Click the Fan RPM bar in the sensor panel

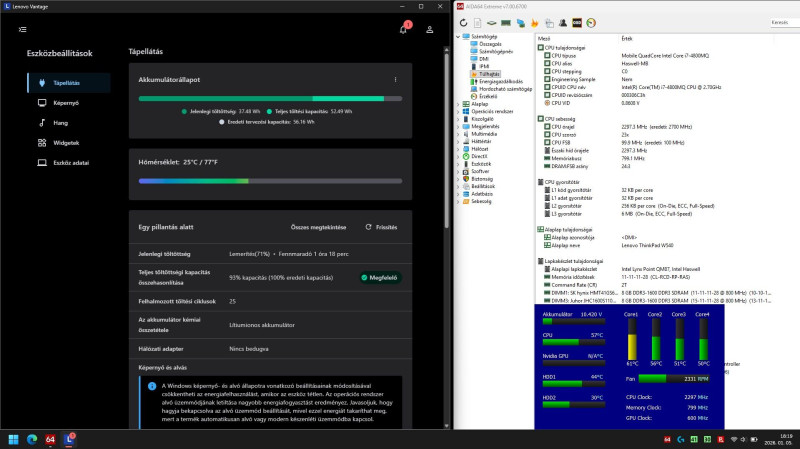point(674,379)
